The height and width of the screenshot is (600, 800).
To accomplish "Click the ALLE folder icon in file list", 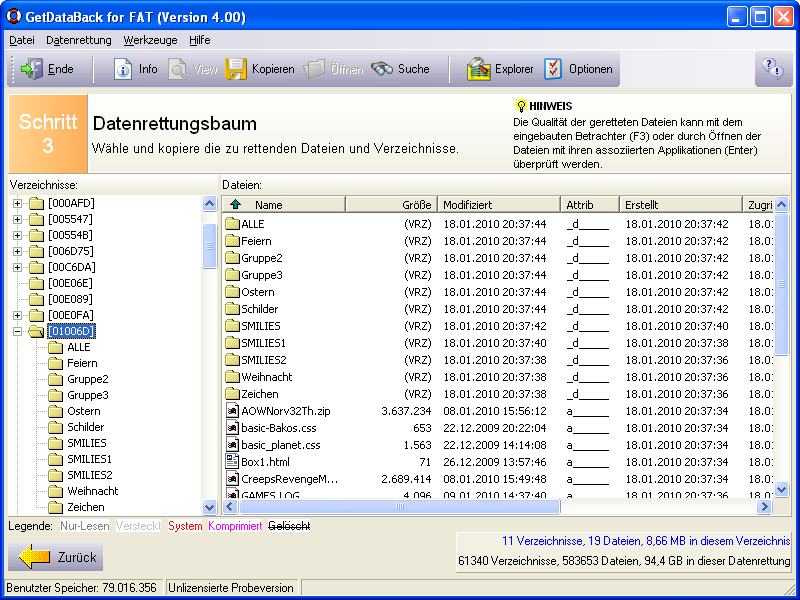I will (x=233, y=223).
